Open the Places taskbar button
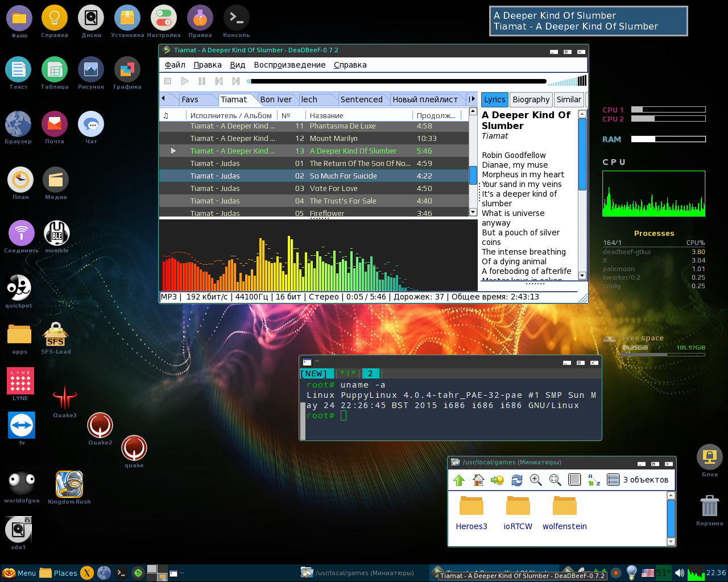The height and width of the screenshot is (582, 728). click(59, 573)
